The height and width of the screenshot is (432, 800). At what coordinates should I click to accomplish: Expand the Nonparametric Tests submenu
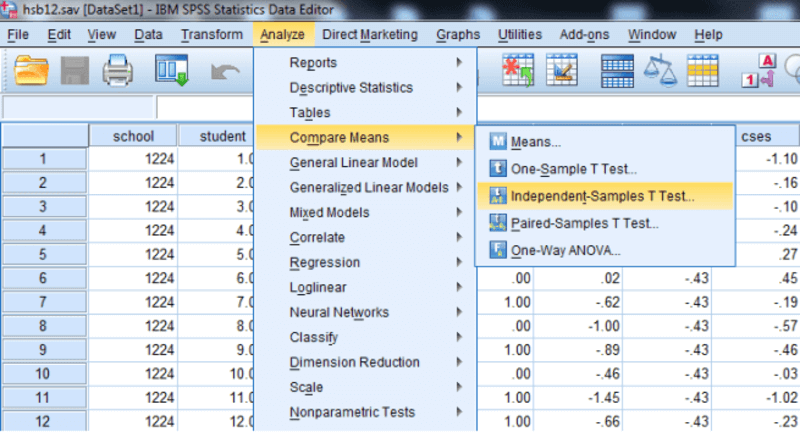pos(366,412)
